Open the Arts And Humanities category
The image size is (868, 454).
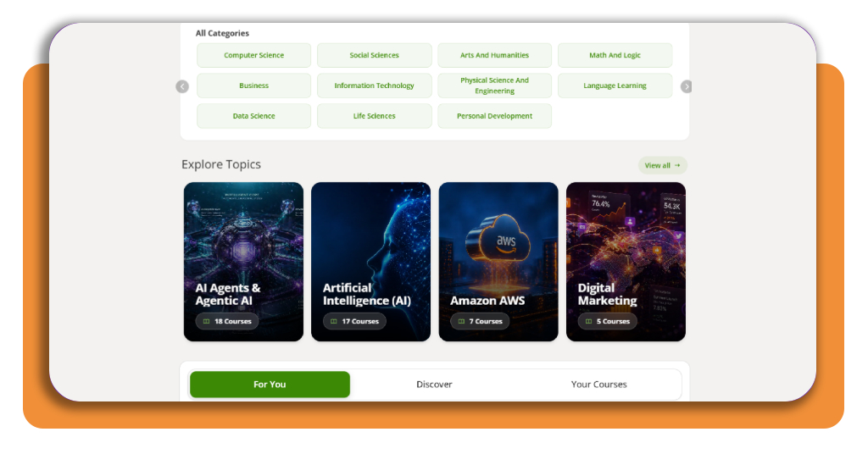click(494, 55)
